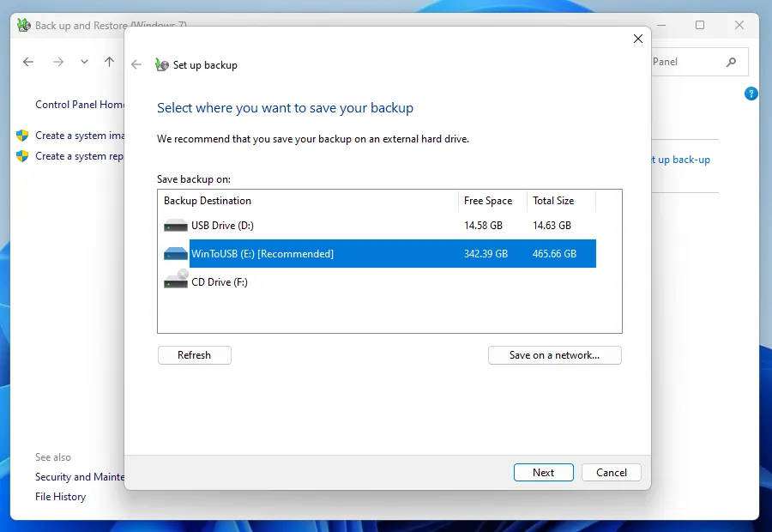Open the recent locations dropdown chevron
Image resolution: width=772 pixels, height=532 pixels.
coord(84,62)
